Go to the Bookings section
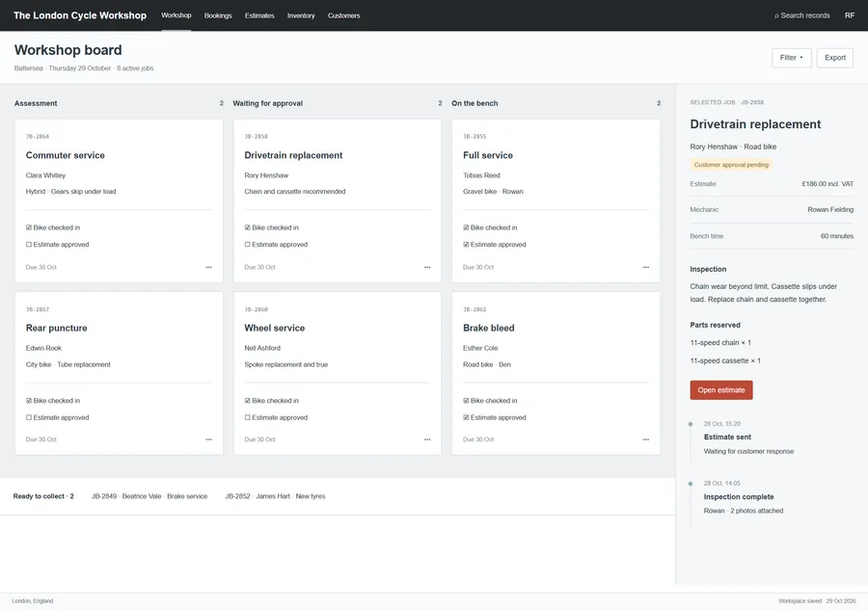 tap(218, 15)
